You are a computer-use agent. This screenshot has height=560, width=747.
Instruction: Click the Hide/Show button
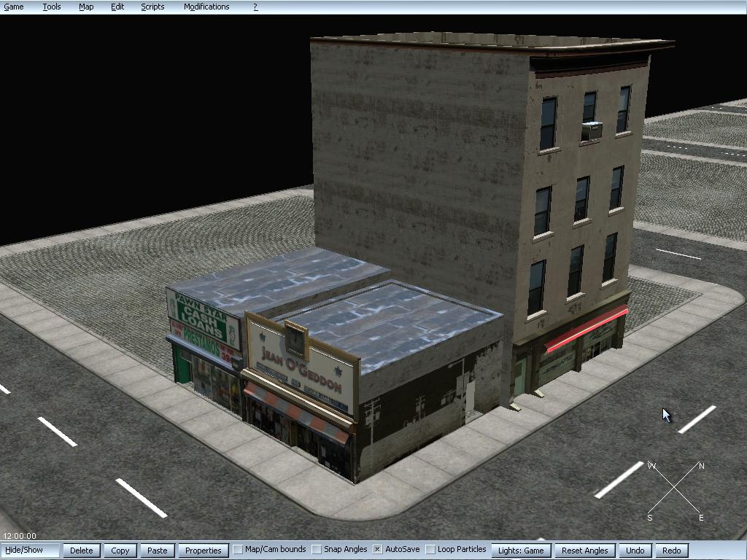click(x=30, y=550)
